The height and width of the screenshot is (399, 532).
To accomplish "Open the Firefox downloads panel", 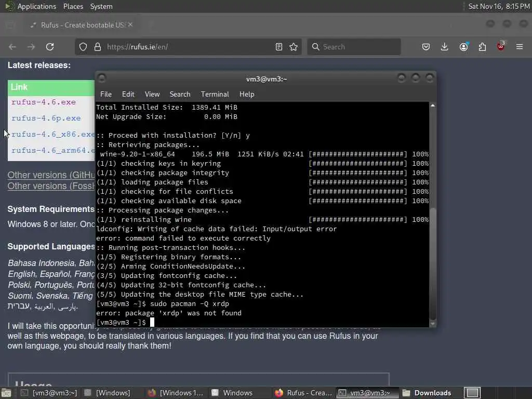I will click(445, 47).
